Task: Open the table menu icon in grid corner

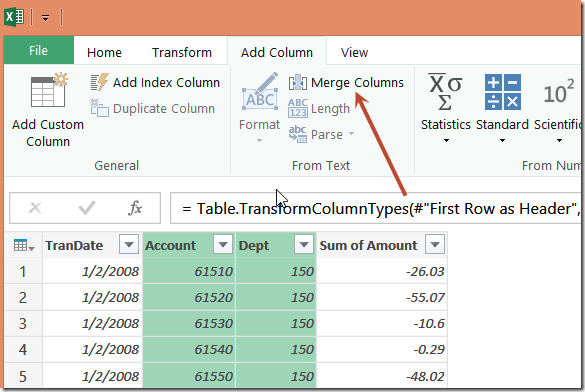Action: (x=24, y=246)
